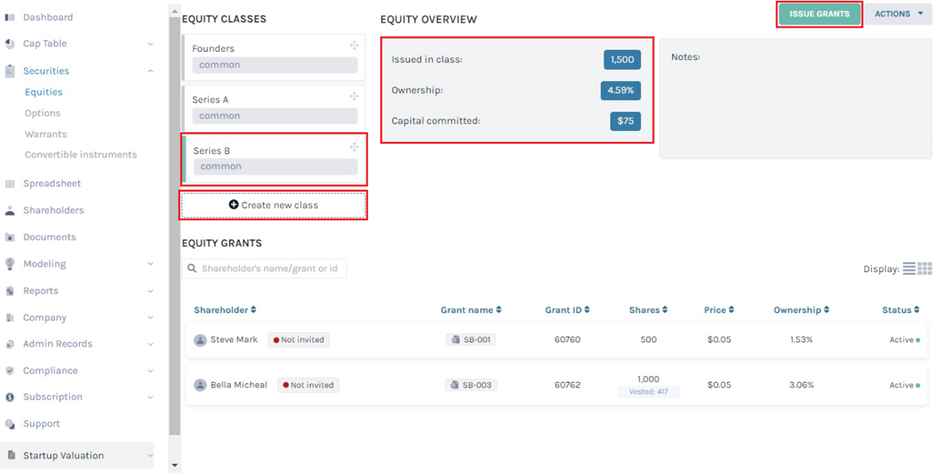Open the Dashboard sidebar icon
940x474 pixels.
[10, 17]
